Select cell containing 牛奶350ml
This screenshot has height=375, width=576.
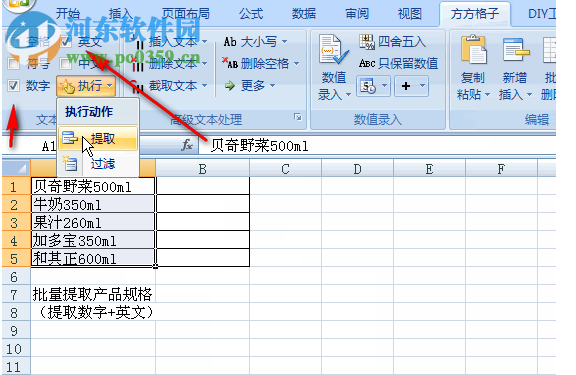pyautogui.click(x=93, y=204)
